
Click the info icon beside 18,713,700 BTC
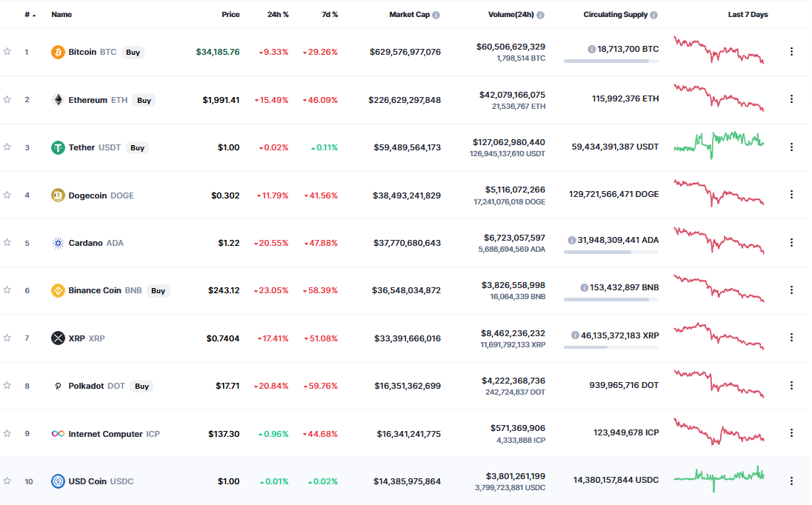pyautogui.click(x=591, y=49)
